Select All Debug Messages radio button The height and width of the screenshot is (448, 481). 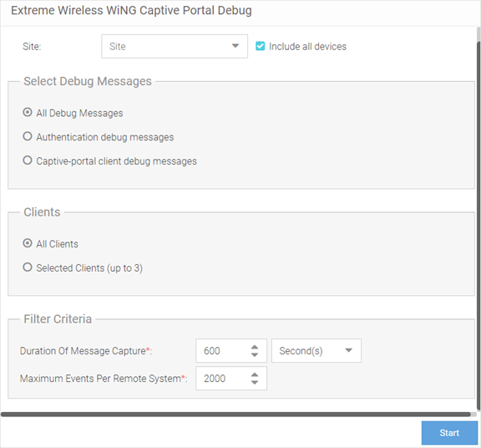[28, 112]
